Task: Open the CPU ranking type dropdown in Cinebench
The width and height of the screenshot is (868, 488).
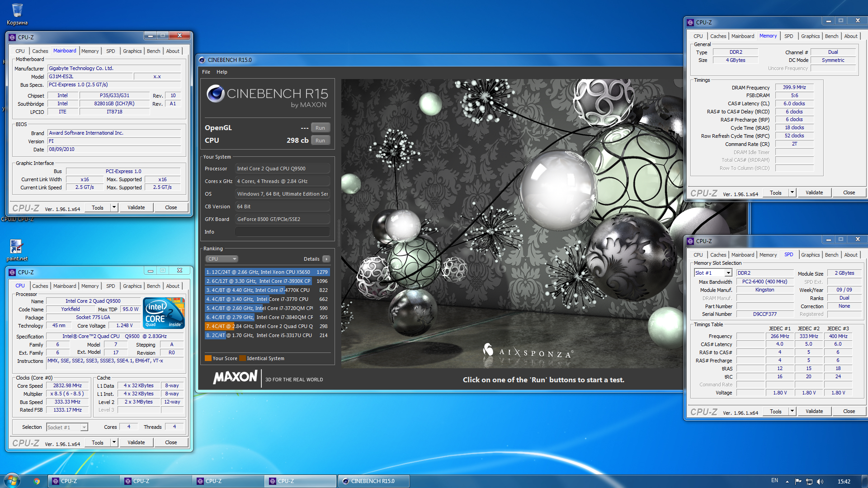Action: click(222, 259)
